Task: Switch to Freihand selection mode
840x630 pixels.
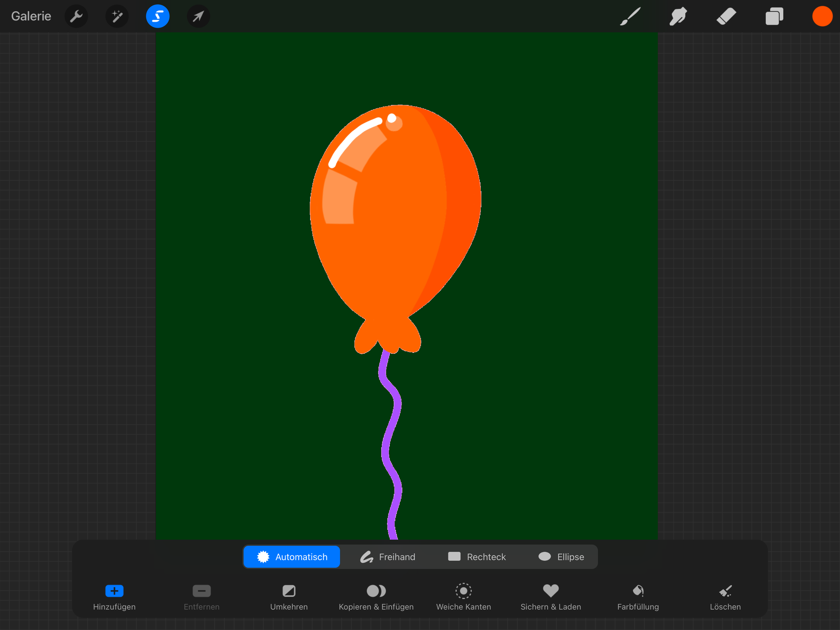Action: pyautogui.click(x=388, y=557)
